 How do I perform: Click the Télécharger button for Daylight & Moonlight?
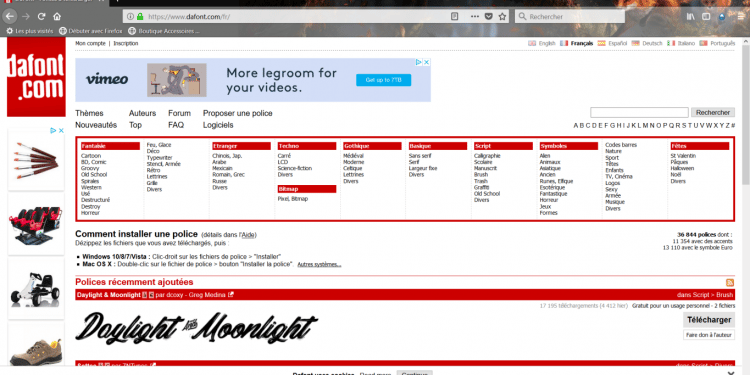click(x=709, y=320)
